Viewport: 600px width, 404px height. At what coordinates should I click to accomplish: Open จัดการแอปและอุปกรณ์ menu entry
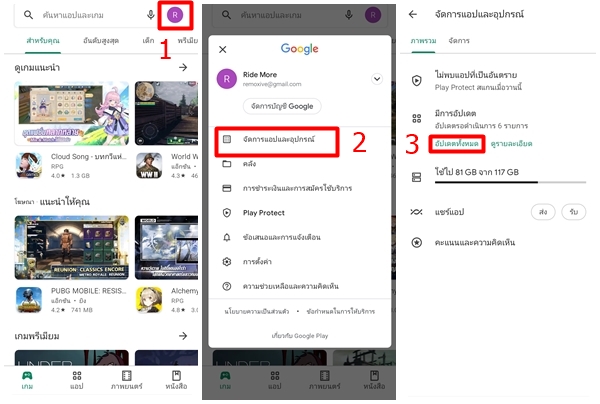277,139
